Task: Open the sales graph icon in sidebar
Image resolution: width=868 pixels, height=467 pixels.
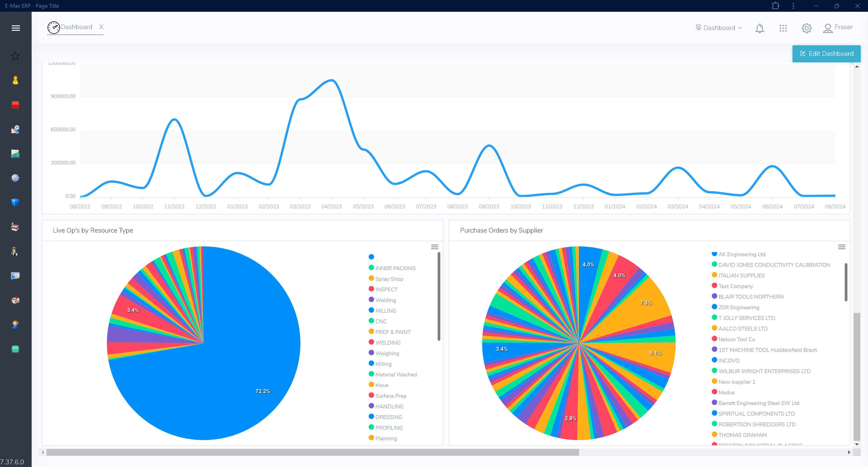Action: pos(15,154)
